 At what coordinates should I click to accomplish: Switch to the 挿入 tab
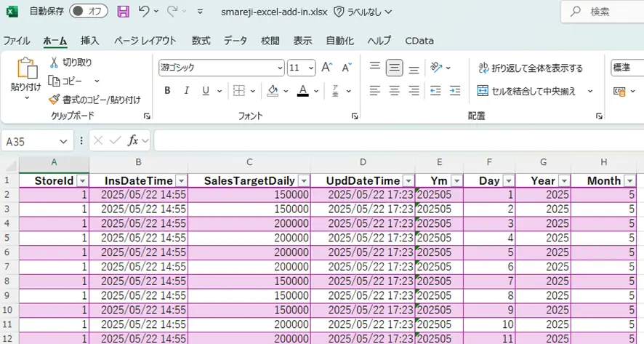click(90, 41)
